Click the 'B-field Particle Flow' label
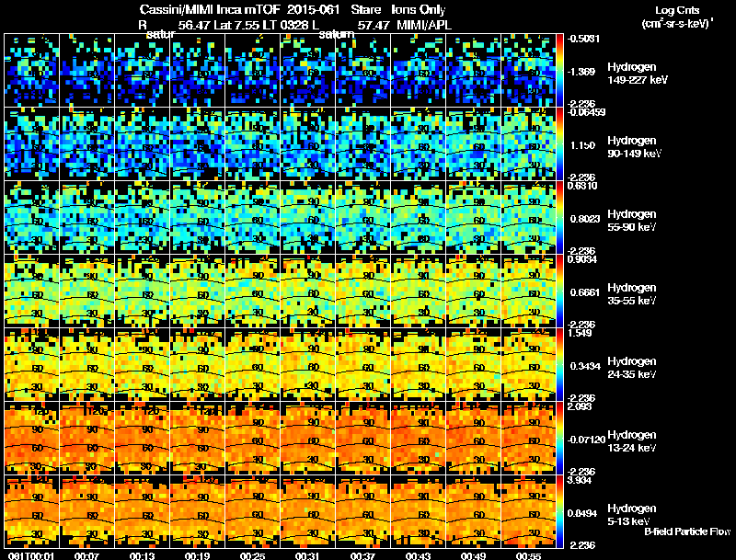This screenshot has width=736, height=560. pos(687,531)
